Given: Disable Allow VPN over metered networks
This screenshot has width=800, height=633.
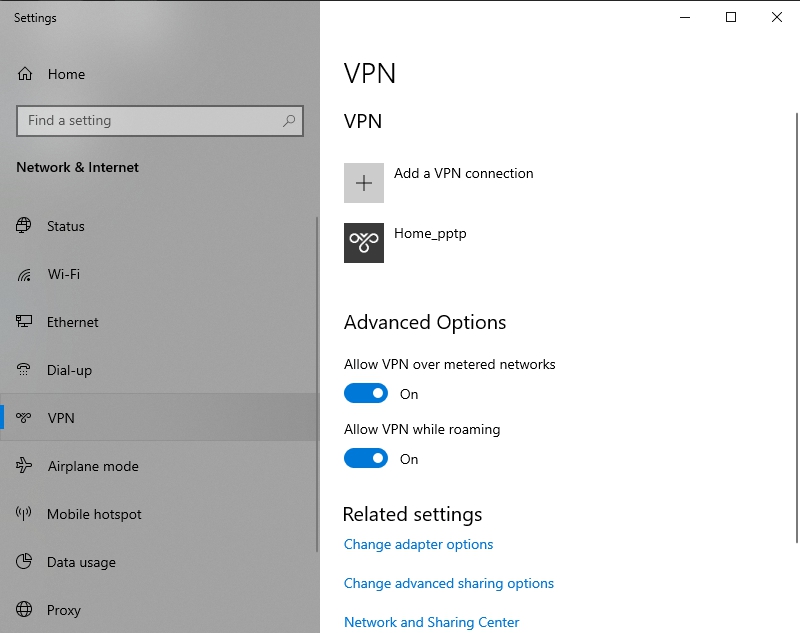Looking at the screenshot, I should 366,394.
